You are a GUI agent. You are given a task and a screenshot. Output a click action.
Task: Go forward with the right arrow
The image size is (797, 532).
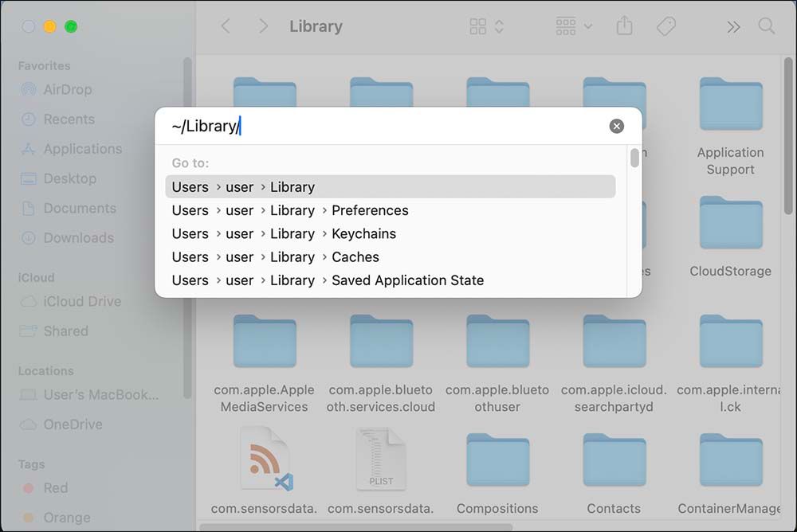[263, 26]
